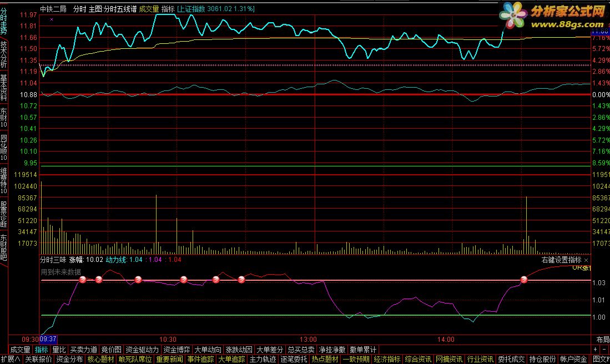Close the 右键设置指标 hint with the ×

pos(586,260)
